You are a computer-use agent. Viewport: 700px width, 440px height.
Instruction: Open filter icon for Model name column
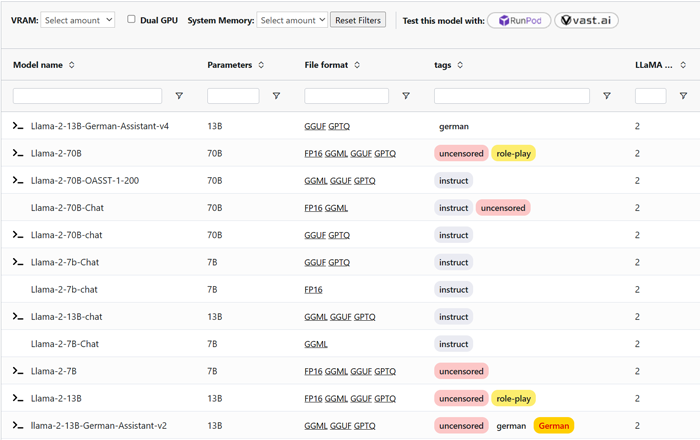pos(179,96)
